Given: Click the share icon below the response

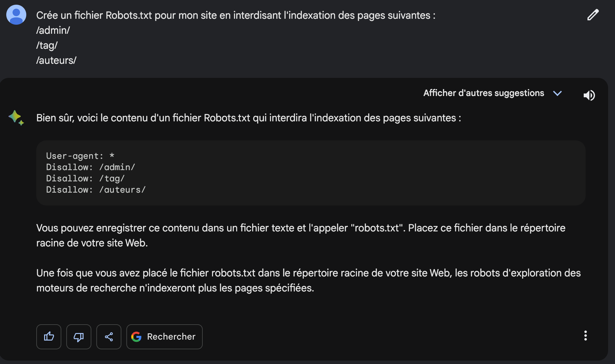Looking at the screenshot, I should (109, 337).
